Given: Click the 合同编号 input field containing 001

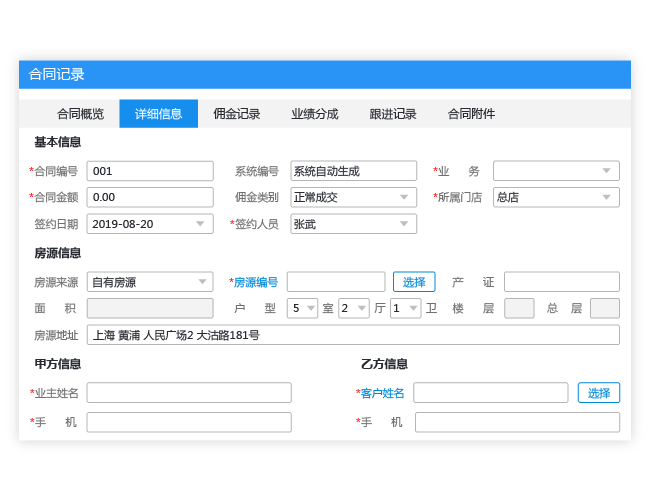Looking at the screenshot, I should click(x=150, y=171).
